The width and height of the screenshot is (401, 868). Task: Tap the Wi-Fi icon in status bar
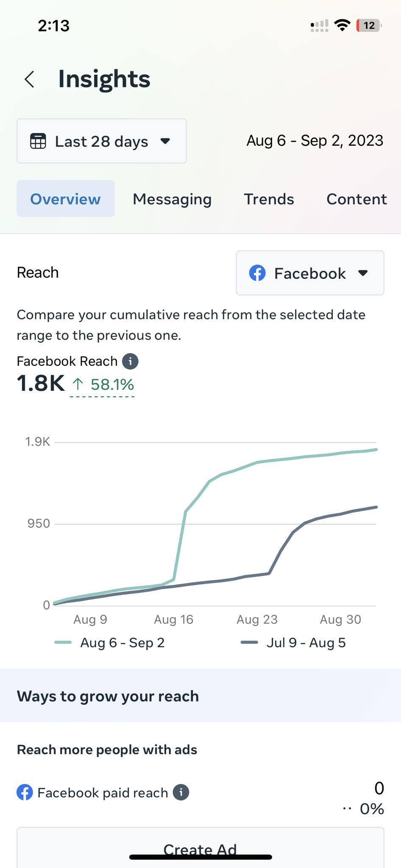tap(342, 25)
